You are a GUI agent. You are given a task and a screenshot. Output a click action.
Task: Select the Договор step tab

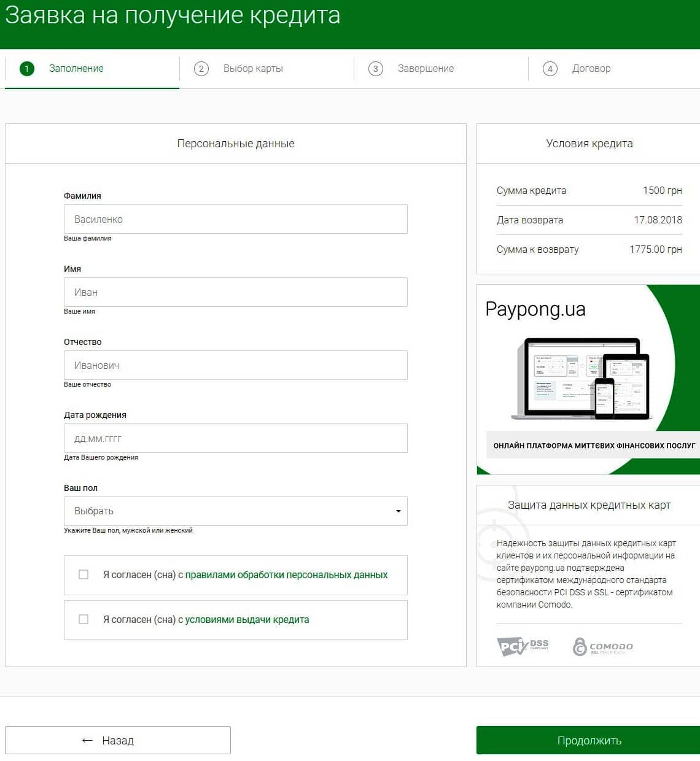[591, 69]
